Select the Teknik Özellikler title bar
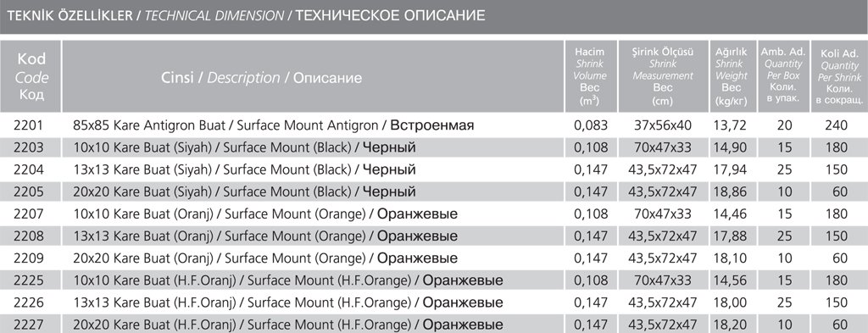868x333 pixels. click(434, 17)
